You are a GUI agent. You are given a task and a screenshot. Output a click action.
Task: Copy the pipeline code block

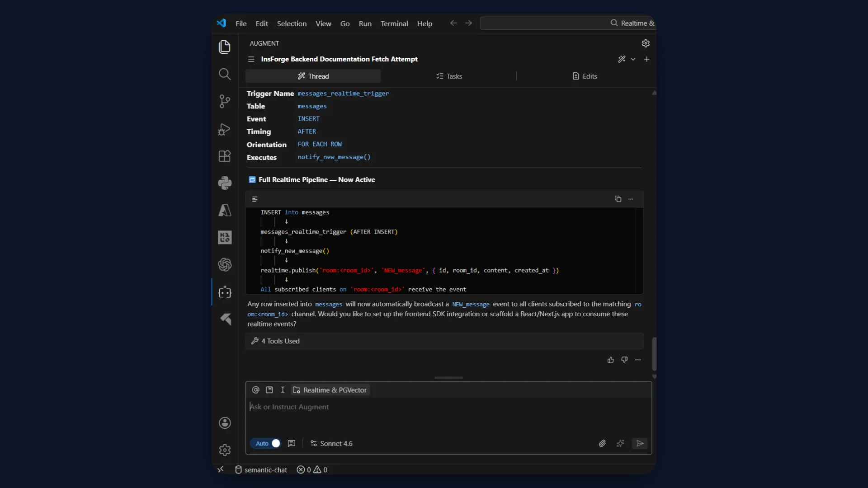tap(618, 199)
